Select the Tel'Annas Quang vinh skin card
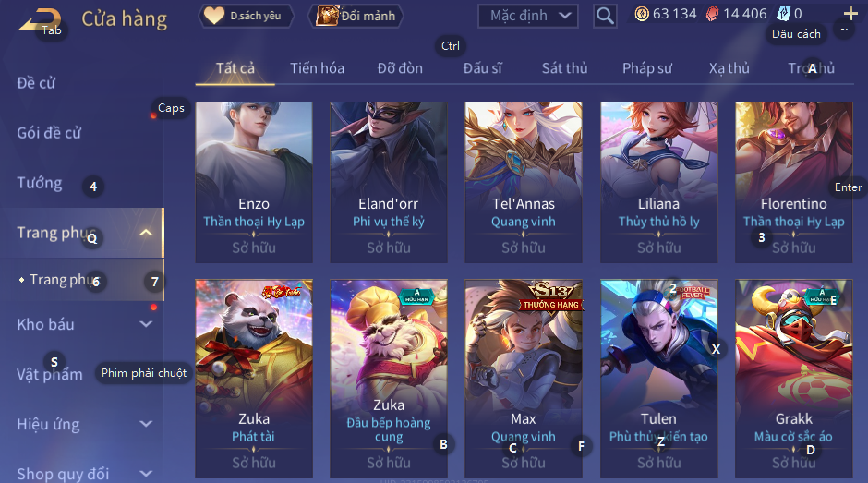The width and height of the screenshot is (868, 483). coord(524,182)
